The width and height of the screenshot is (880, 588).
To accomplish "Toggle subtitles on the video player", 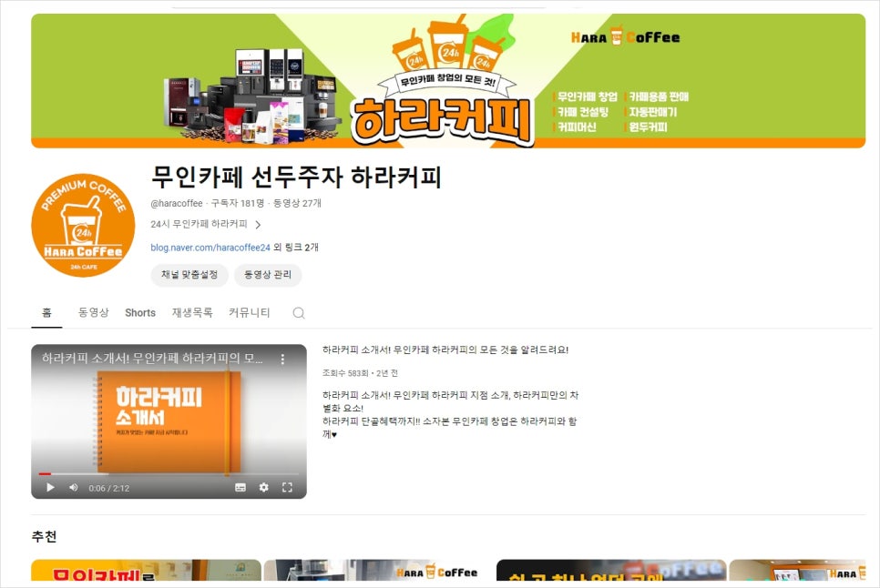I will [240, 488].
